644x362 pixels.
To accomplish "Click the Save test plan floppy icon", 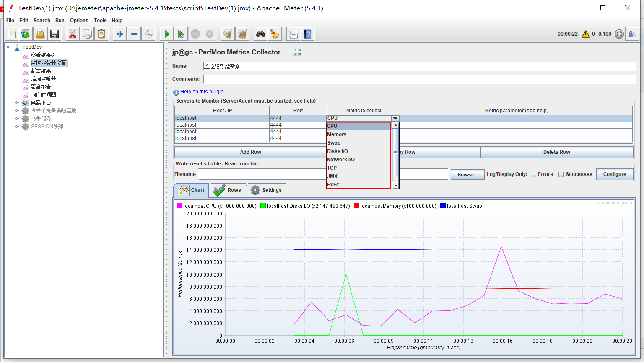I will (55, 34).
